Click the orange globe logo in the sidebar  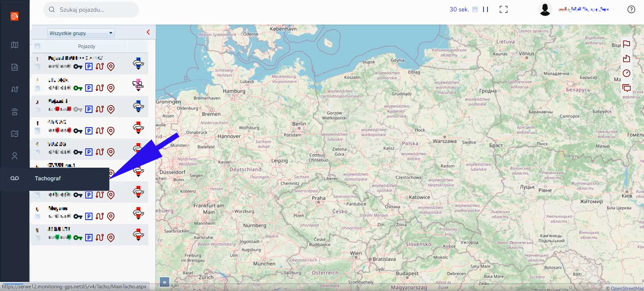coord(15,16)
